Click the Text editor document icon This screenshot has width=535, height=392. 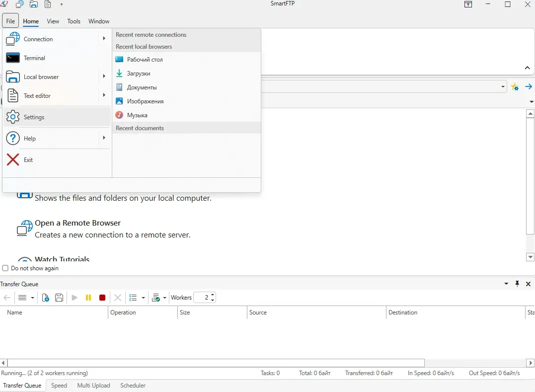tap(13, 95)
